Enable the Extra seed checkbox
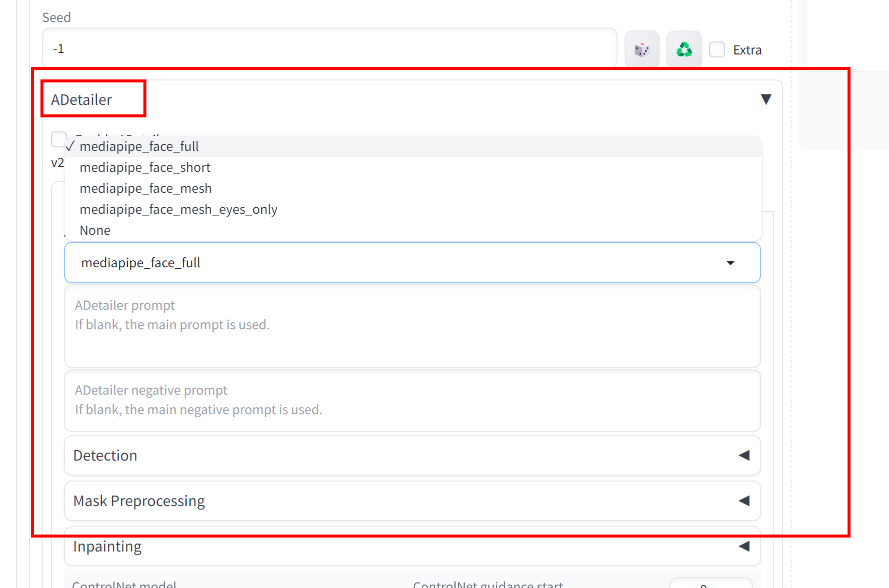 [718, 49]
